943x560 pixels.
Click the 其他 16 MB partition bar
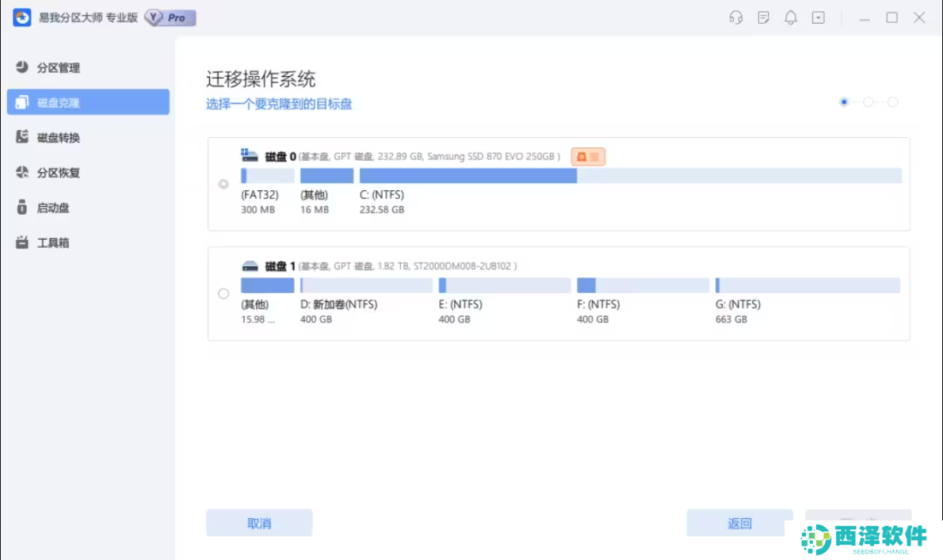pos(326,176)
